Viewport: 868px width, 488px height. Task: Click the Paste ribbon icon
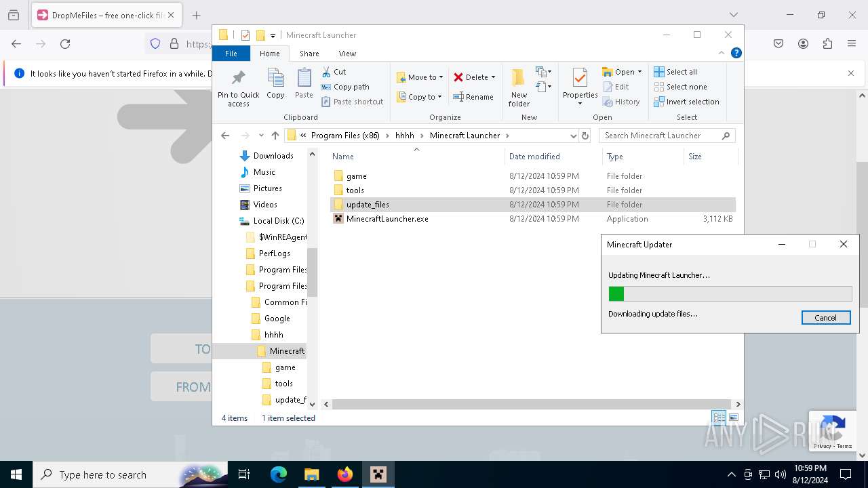(304, 83)
